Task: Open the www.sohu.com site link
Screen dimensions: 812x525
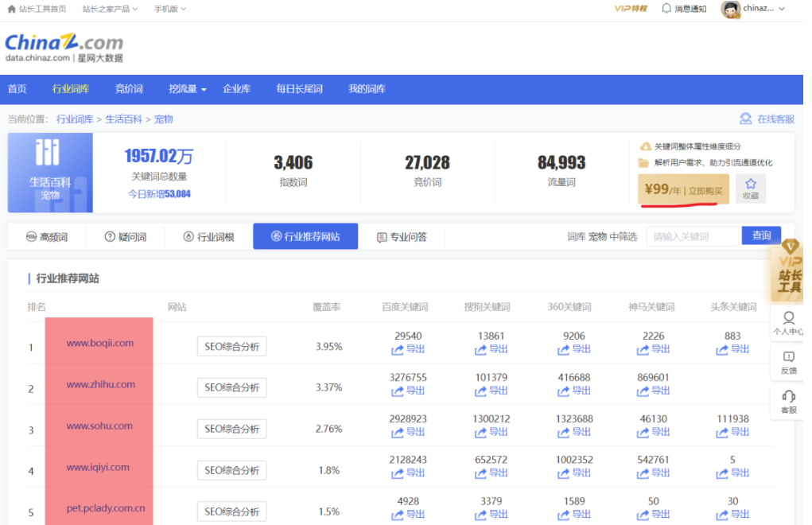Action: coord(99,426)
